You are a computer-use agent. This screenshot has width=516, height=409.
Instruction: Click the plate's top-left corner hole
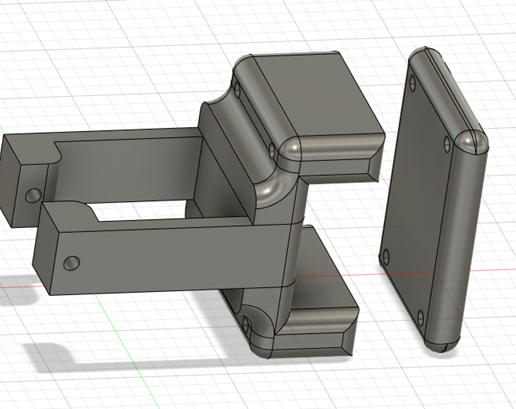click(x=413, y=83)
